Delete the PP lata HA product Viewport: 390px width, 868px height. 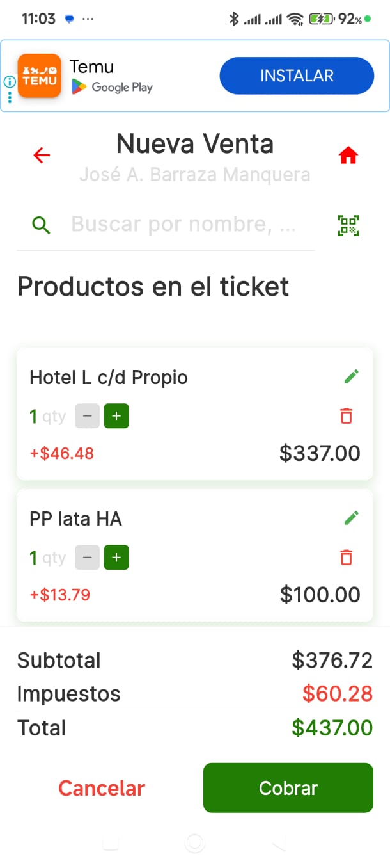tap(346, 558)
